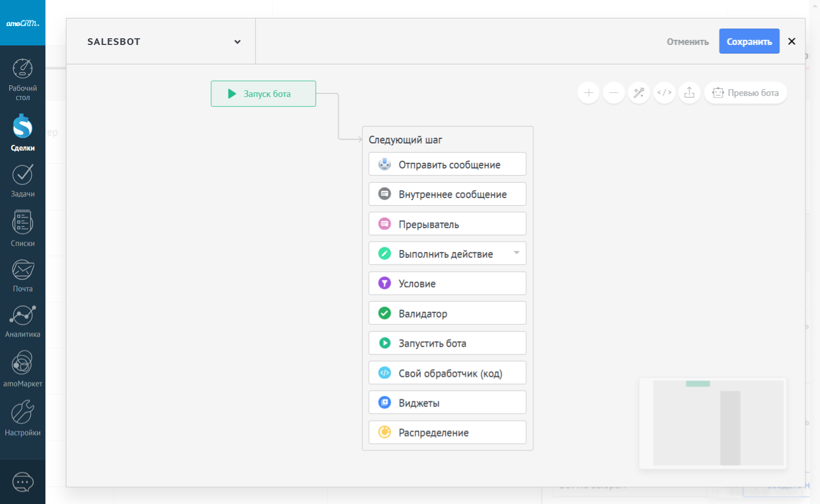Click the zoom in plus icon
This screenshot has width=820, height=504.
click(x=588, y=93)
